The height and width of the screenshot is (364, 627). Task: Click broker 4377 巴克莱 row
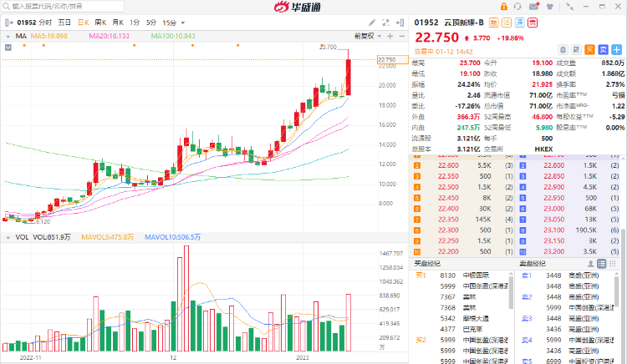click(x=461, y=329)
